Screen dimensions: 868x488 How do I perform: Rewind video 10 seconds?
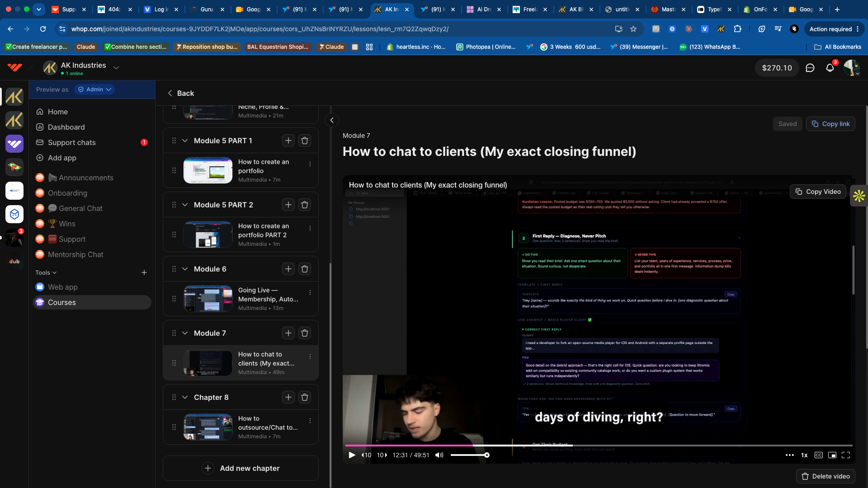(x=367, y=455)
